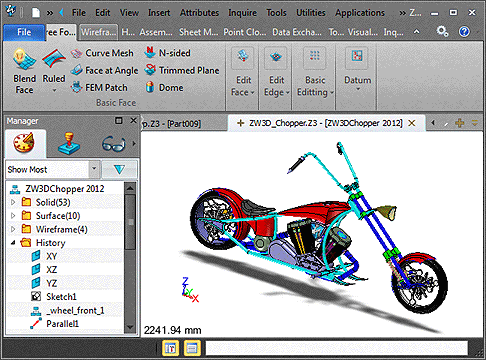Open the Utilities menu
Image resolution: width=486 pixels, height=360 pixels.
(311, 13)
